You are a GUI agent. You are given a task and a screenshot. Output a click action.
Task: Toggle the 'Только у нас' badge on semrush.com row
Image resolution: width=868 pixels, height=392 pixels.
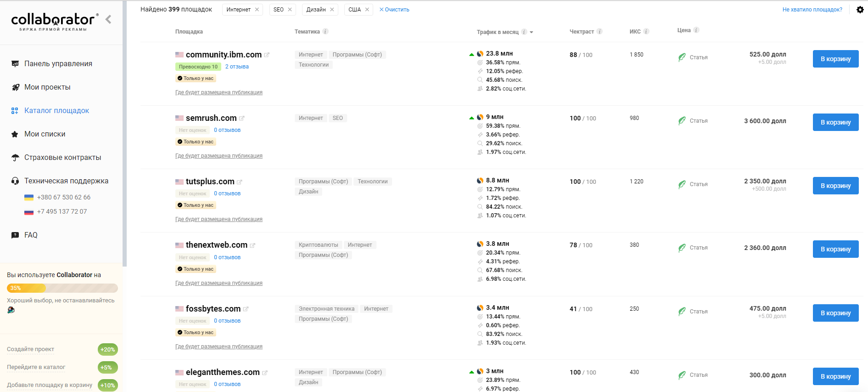pyautogui.click(x=196, y=142)
